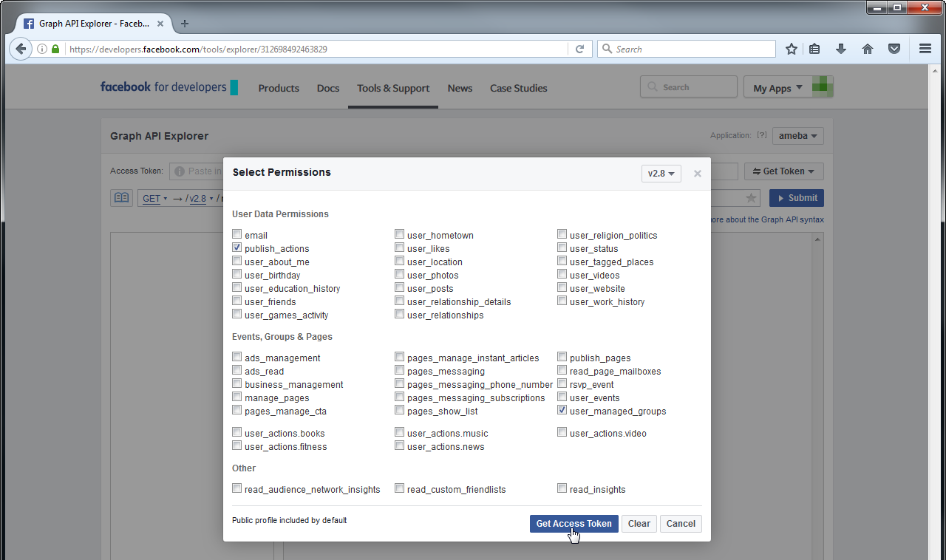
Task: Close the Select Permissions dialog with X
Action: tap(697, 174)
